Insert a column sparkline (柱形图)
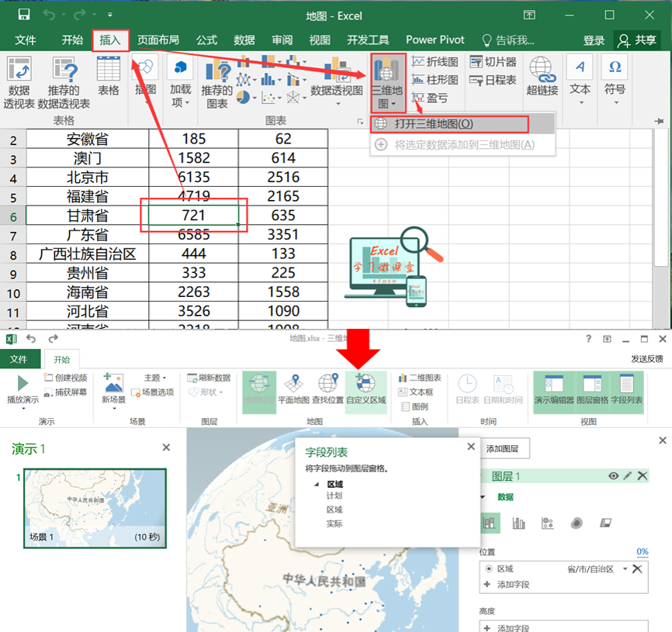Viewport: 672px width, 632px height. (x=435, y=80)
